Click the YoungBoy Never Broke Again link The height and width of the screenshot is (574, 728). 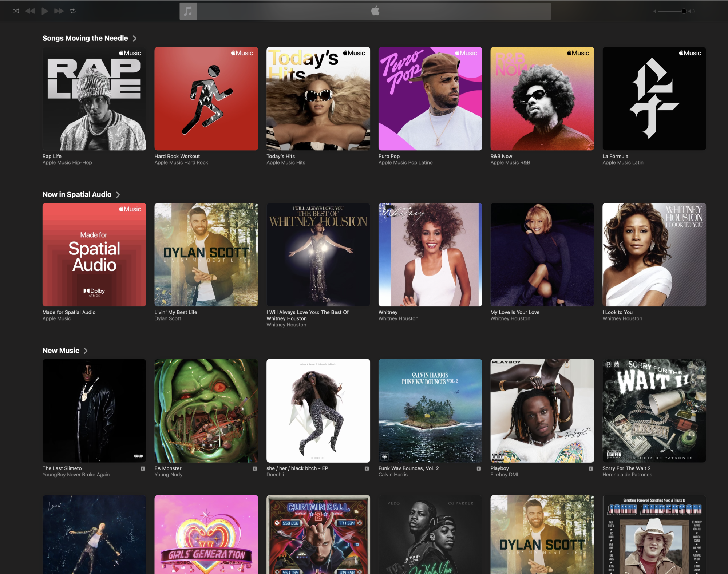(x=76, y=475)
